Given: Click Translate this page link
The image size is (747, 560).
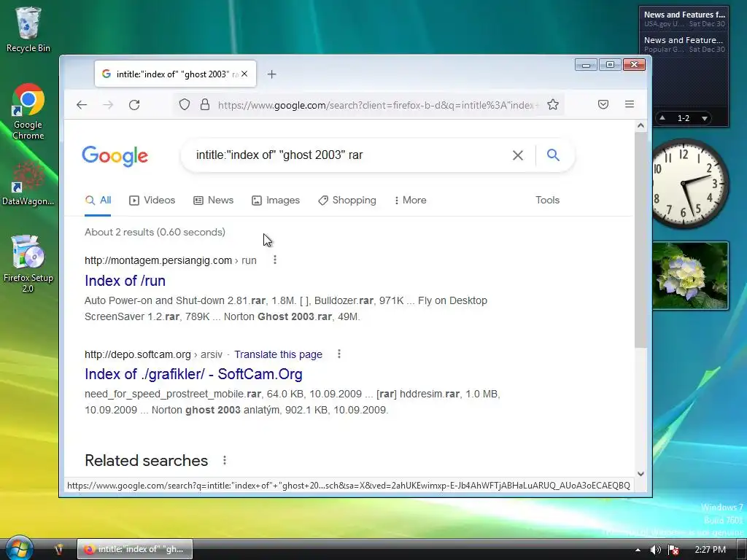Looking at the screenshot, I should click(278, 354).
